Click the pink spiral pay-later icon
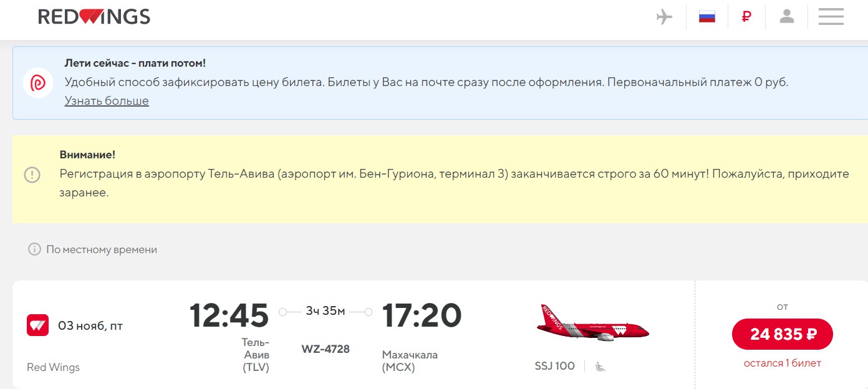868x389 pixels. tap(38, 83)
